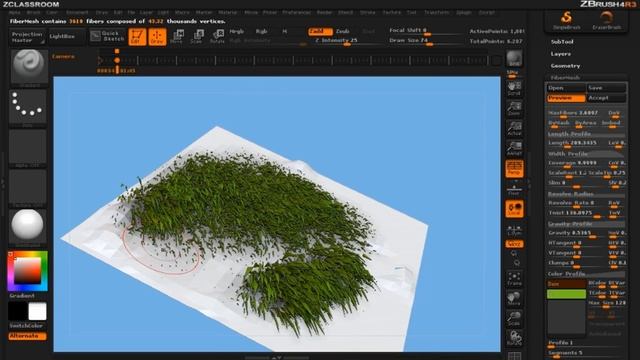The height and width of the screenshot is (360, 640).
Task: Click FiberMesh Save button
Action: [606, 88]
